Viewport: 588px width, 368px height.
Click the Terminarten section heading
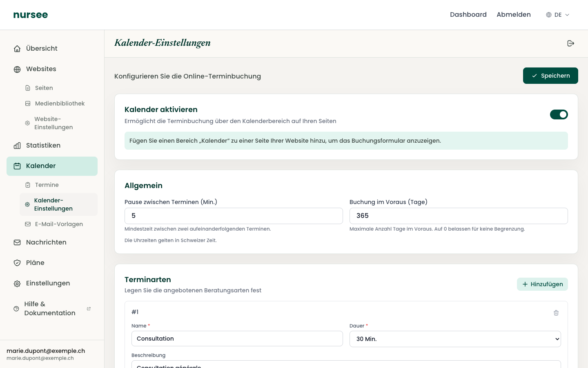click(x=148, y=280)
